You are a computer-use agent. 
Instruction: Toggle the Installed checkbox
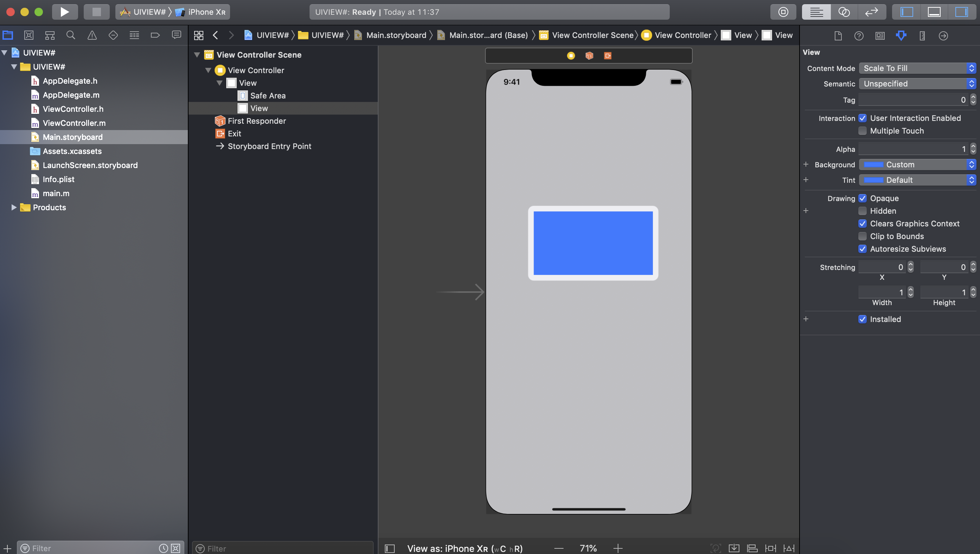863,319
